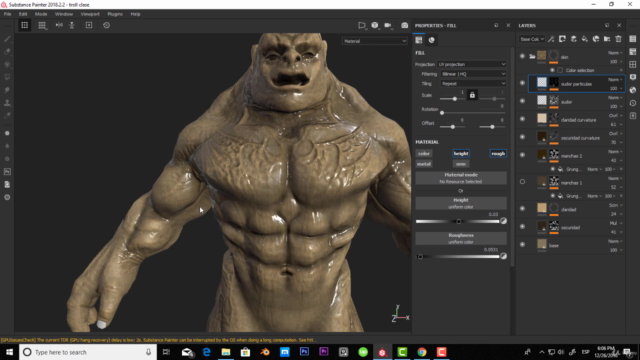Hide the oscuridad curvature layer
The width and height of the screenshot is (640, 360).
coord(522,137)
